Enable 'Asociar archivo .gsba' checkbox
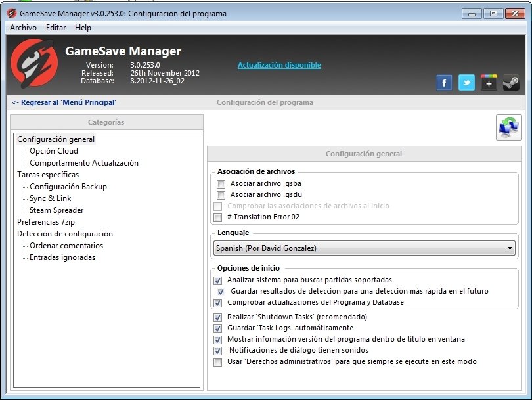This screenshot has width=532, height=400. pos(221,184)
